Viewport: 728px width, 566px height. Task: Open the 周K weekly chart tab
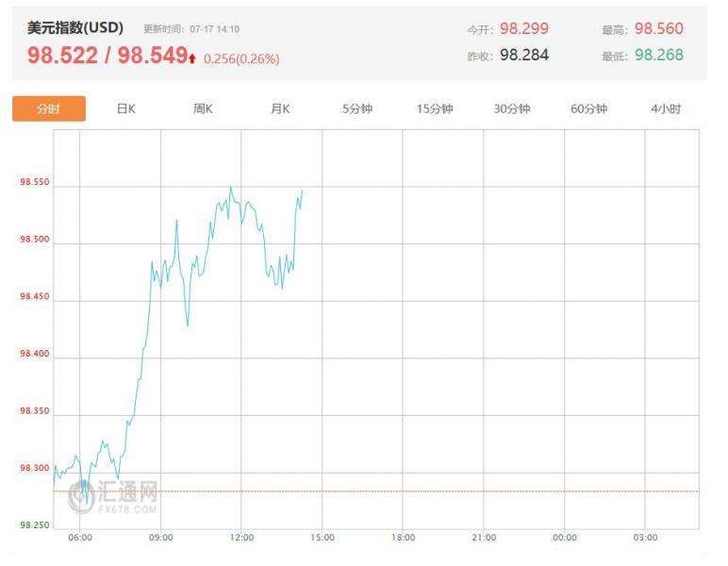[204, 109]
